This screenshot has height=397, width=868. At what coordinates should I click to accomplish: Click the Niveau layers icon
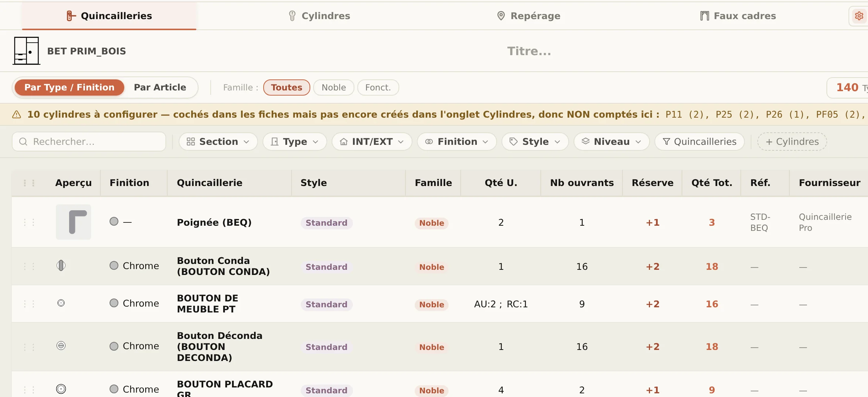pos(586,141)
